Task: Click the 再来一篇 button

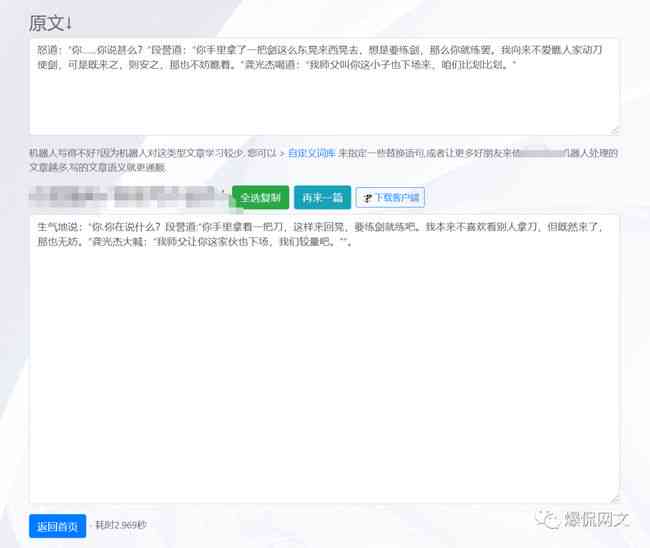Action: 323,198
